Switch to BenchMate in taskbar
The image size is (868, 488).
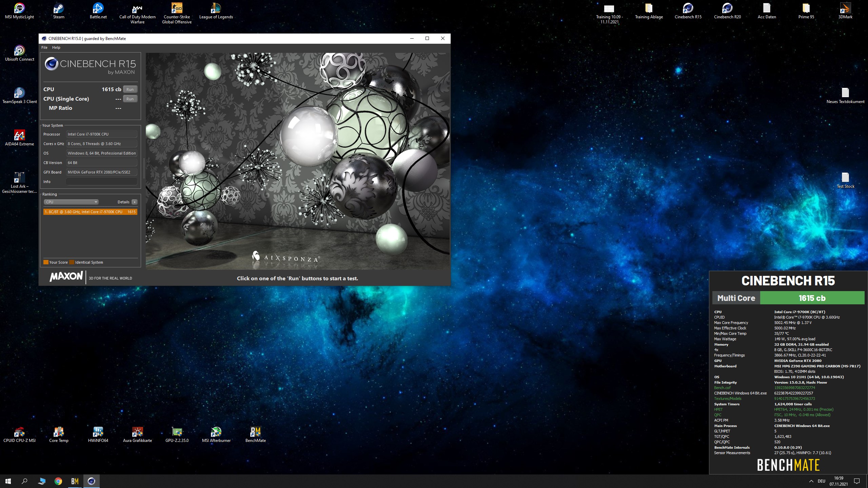(x=75, y=481)
